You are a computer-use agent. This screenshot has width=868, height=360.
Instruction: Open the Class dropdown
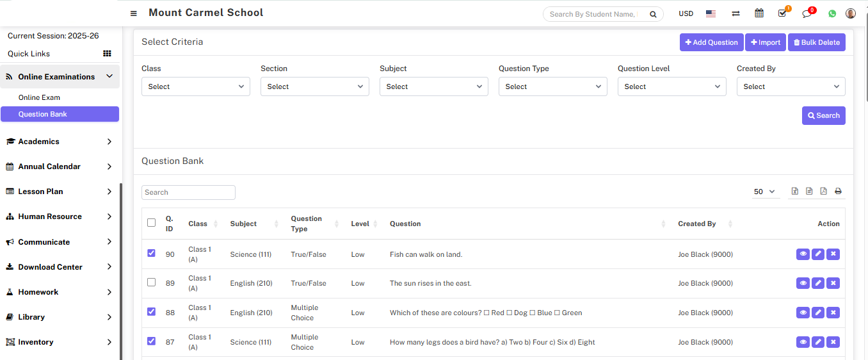point(195,86)
